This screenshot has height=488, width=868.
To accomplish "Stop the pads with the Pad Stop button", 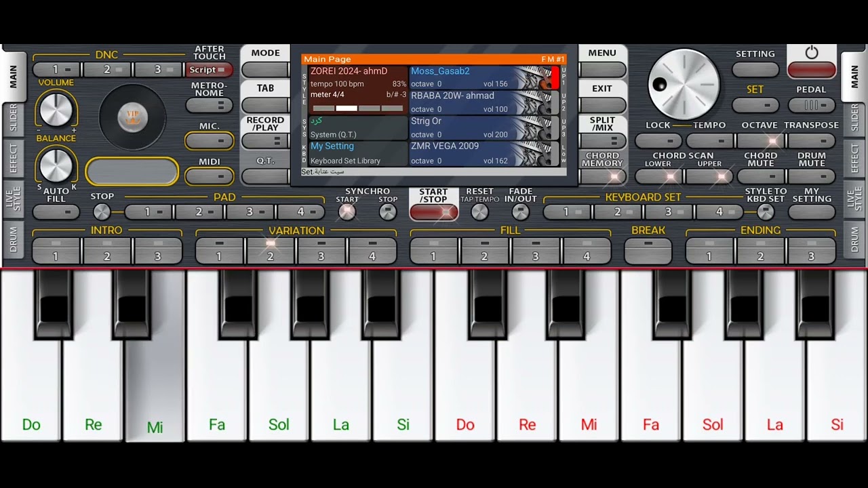I will [x=102, y=211].
